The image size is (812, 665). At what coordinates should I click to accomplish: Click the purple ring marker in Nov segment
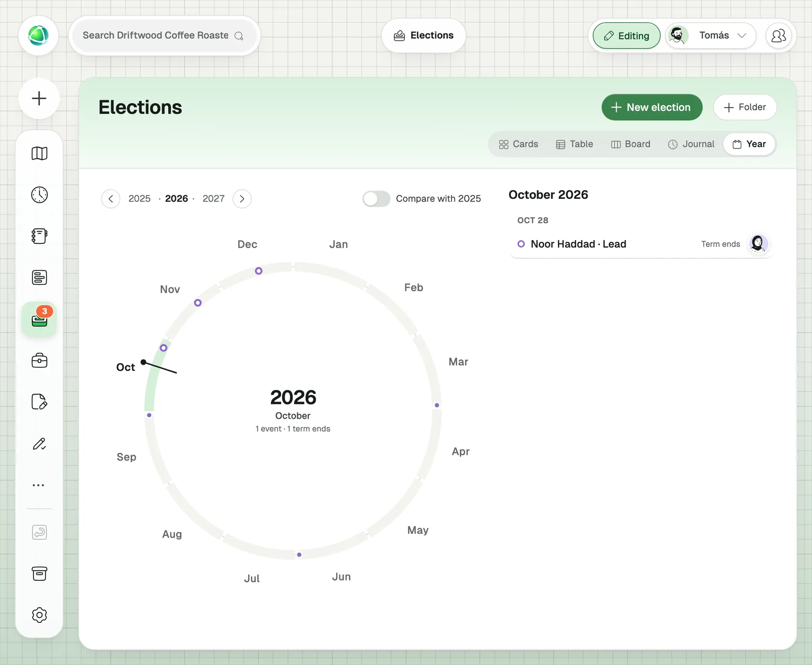click(198, 303)
